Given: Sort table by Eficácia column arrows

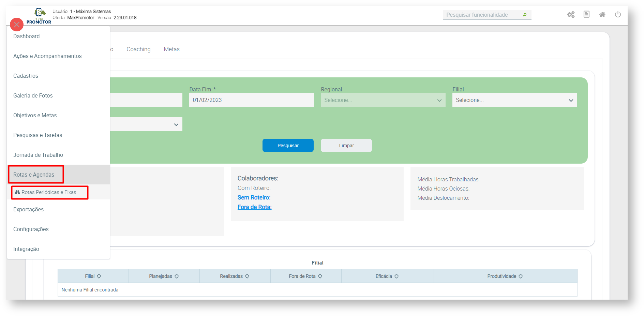Looking at the screenshot, I should 396,276.
